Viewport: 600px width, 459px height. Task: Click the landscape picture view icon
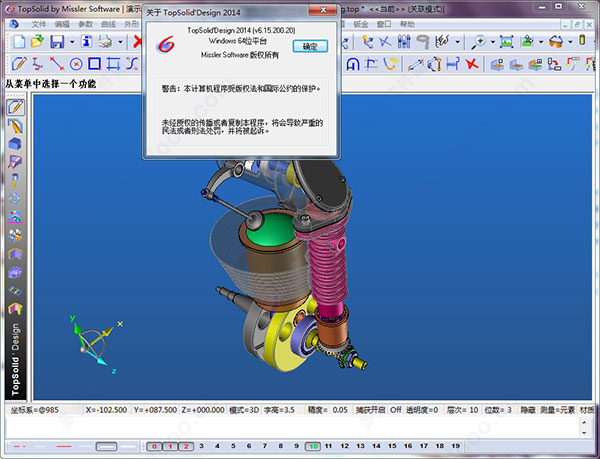coord(527,42)
